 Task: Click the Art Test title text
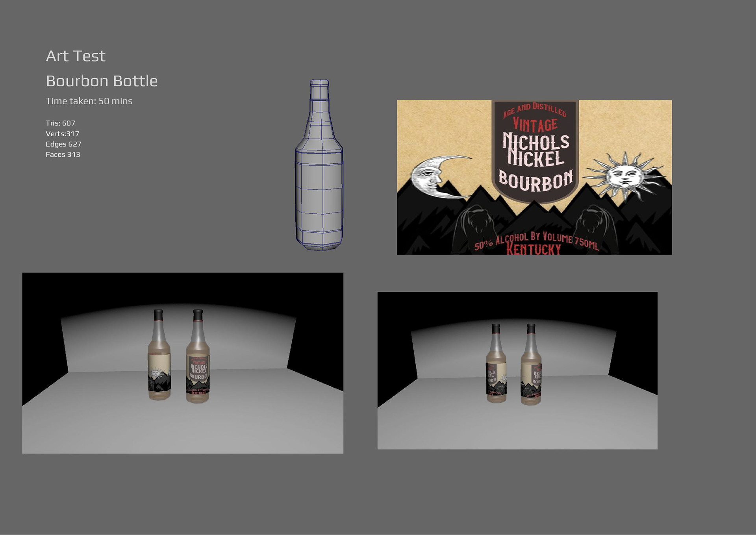tap(76, 56)
